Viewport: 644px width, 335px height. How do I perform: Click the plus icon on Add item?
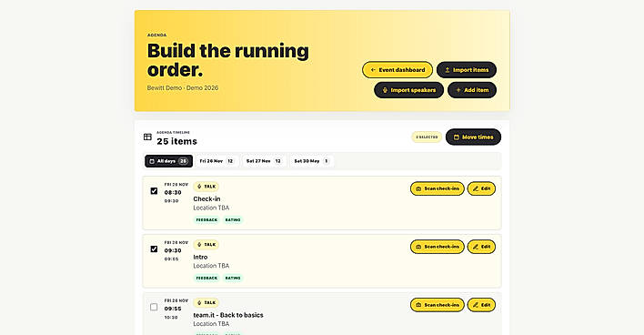click(x=458, y=90)
